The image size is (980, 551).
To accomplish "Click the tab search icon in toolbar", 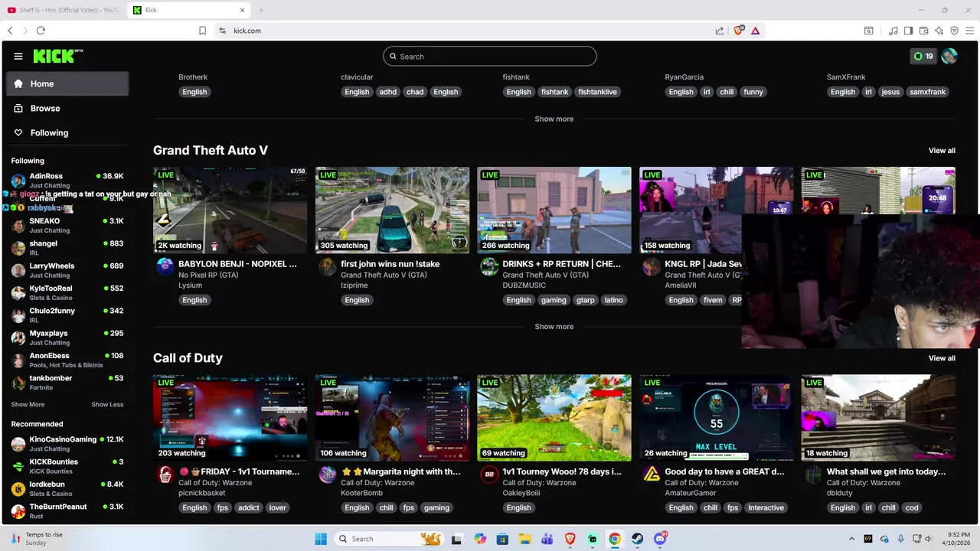I will tap(869, 31).
